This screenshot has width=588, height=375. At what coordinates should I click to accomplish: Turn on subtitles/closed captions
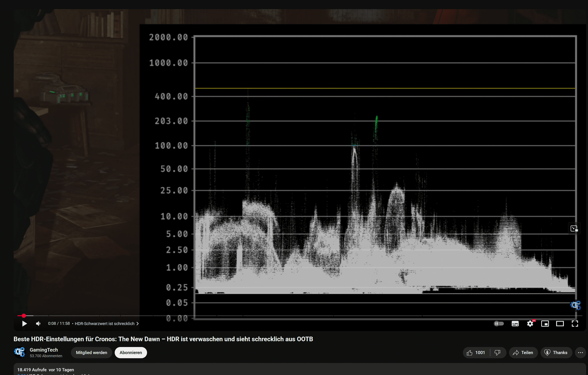(515, 324)
